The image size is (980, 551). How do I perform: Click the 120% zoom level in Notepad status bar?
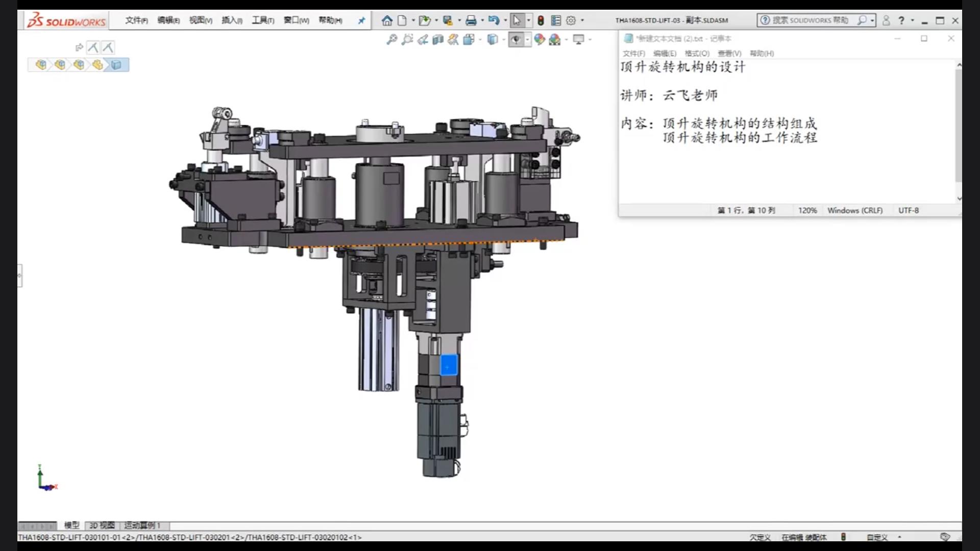tap(807, 210)
